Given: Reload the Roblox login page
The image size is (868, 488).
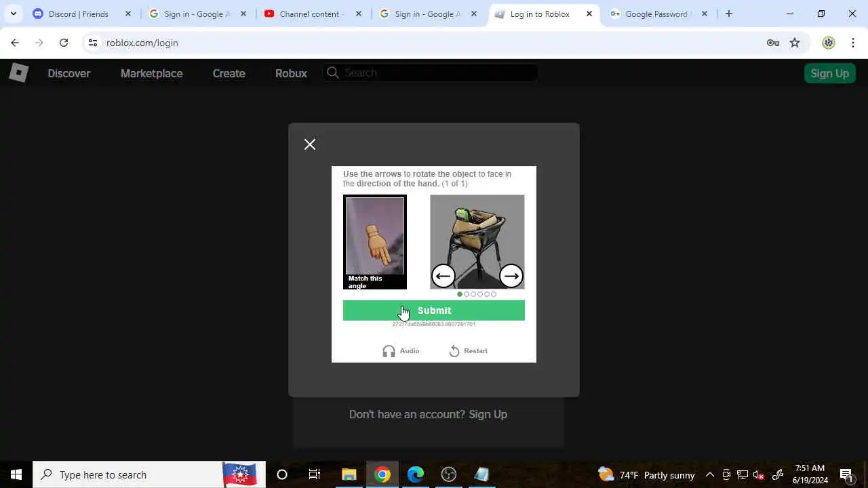Looking at the screenshot, I should pyautogui.click(x=64, y=43).
